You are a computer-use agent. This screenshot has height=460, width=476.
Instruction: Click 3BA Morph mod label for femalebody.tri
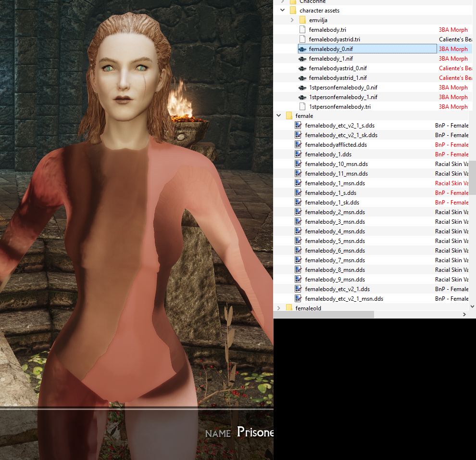pos(453,30)
